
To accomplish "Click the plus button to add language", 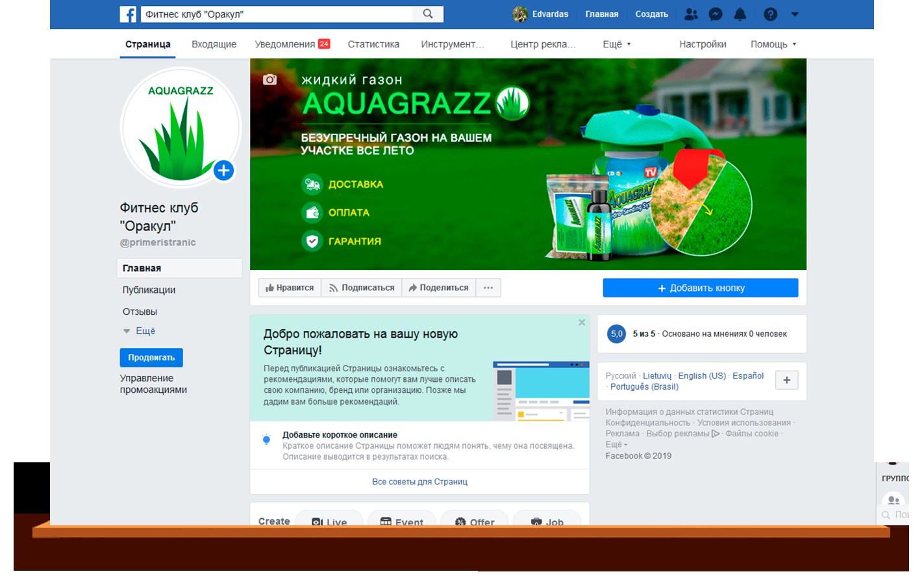I will 786,381.
